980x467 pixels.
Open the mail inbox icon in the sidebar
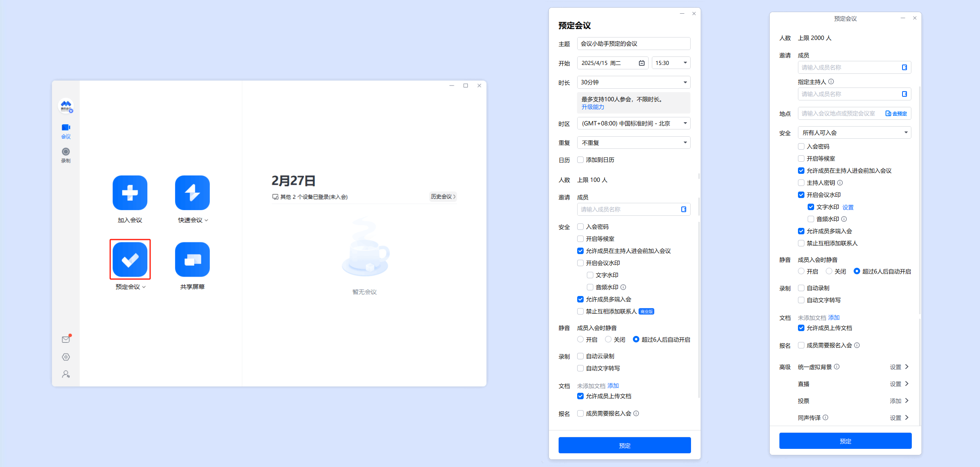coord(66,340)
